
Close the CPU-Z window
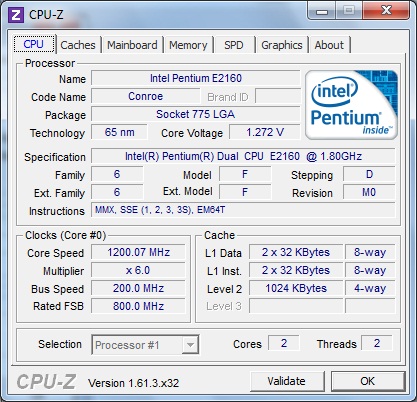tap(386, 11)
